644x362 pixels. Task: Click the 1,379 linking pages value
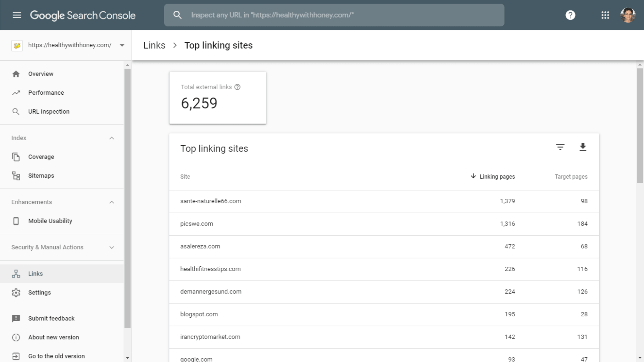pyautogui.click(x=508, y=201)
